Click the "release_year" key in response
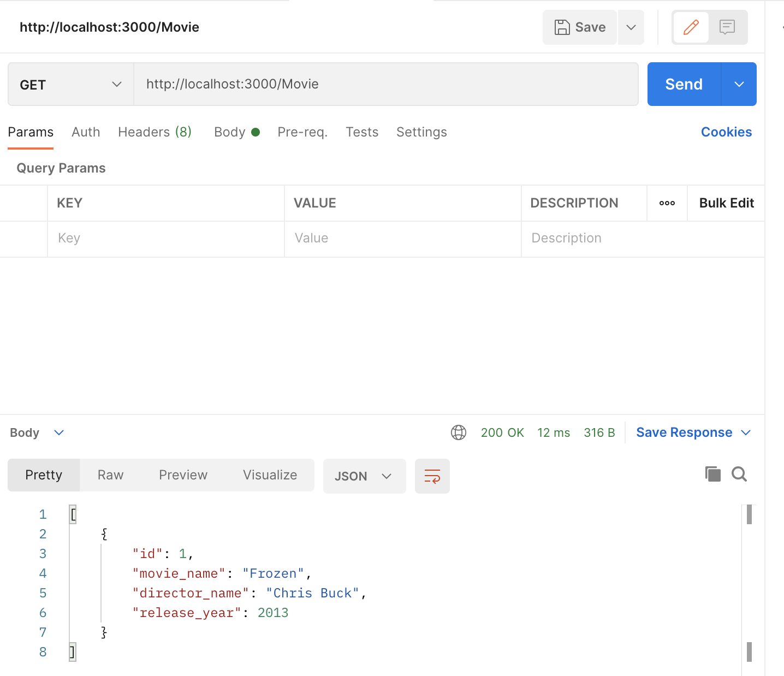784x676 pixels. [x=187, y=613]
